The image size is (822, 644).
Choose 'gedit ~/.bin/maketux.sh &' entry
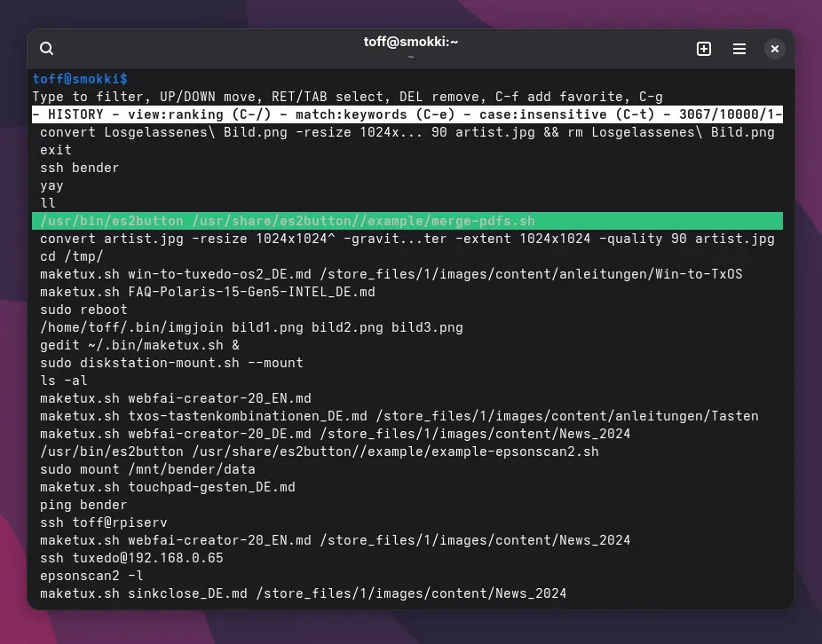[x=139, y=345]
